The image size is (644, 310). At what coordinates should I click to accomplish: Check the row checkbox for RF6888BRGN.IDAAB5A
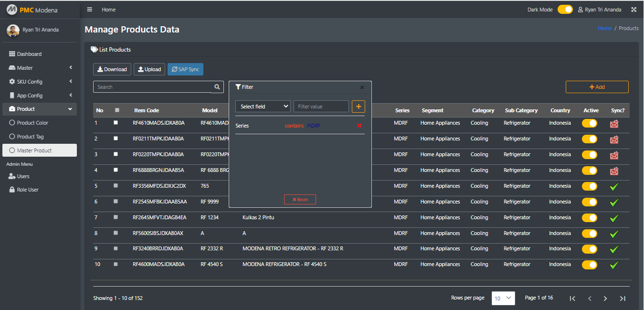(116, 170)
